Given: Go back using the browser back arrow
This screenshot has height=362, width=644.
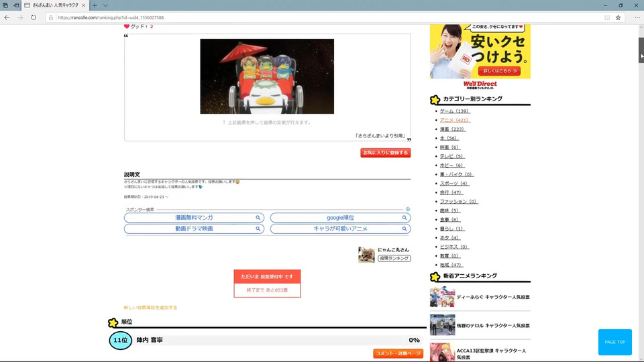Looking at the screenshot, I should pos(7,17).
